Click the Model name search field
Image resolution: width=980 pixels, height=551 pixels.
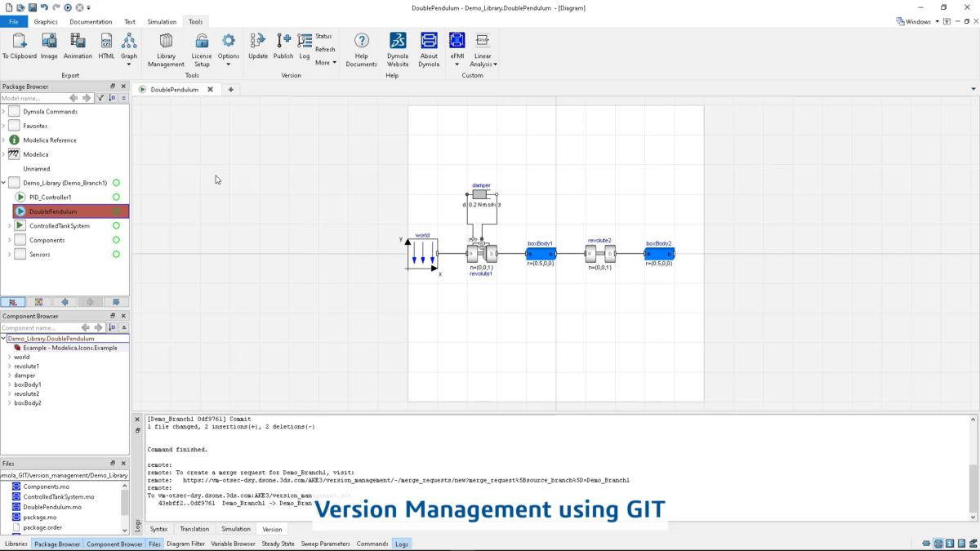pyautogui.click(x=33, y=98)
